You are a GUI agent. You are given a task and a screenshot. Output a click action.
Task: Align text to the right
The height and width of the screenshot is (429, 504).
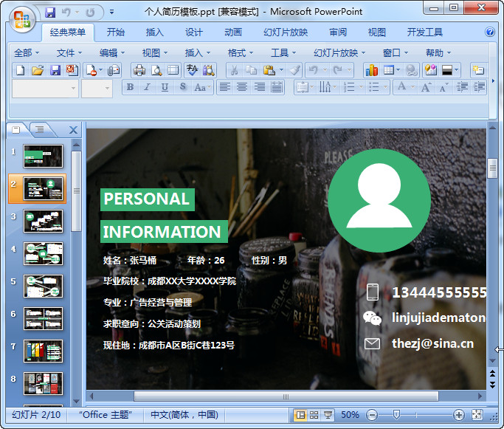pyautogui.click(x=260, y=87)
